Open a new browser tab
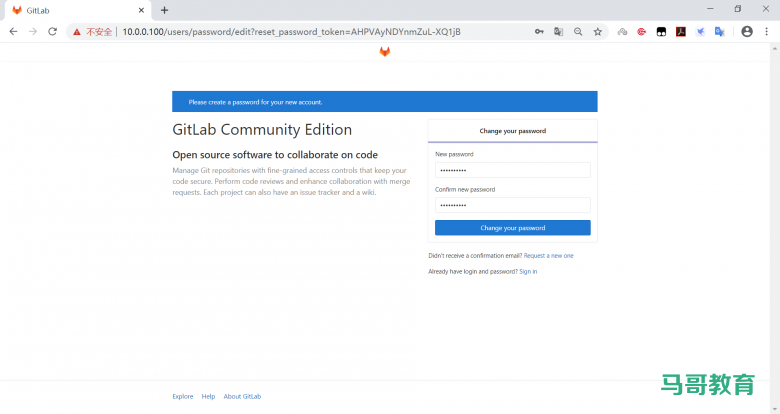This screenshot has width=780, height=414. click(165, 10)
